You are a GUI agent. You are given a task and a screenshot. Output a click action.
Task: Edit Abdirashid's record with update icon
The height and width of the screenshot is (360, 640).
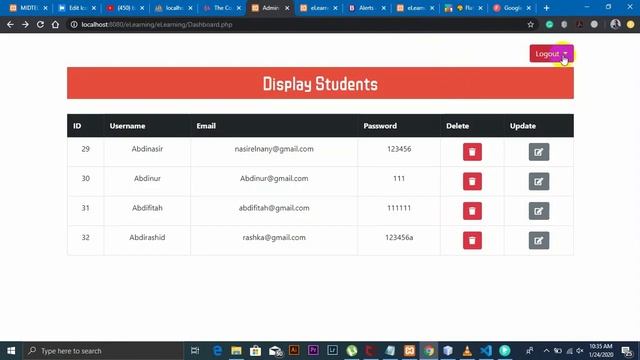tap(539, 240)
